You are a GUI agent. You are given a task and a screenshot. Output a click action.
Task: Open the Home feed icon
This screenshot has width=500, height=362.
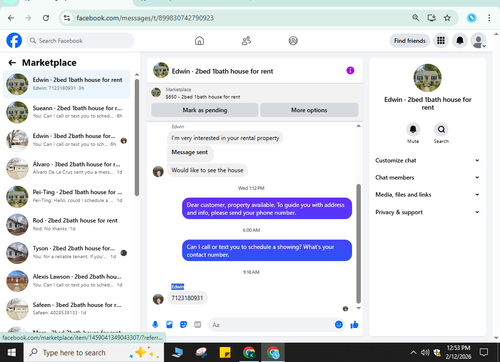(199, 41)
